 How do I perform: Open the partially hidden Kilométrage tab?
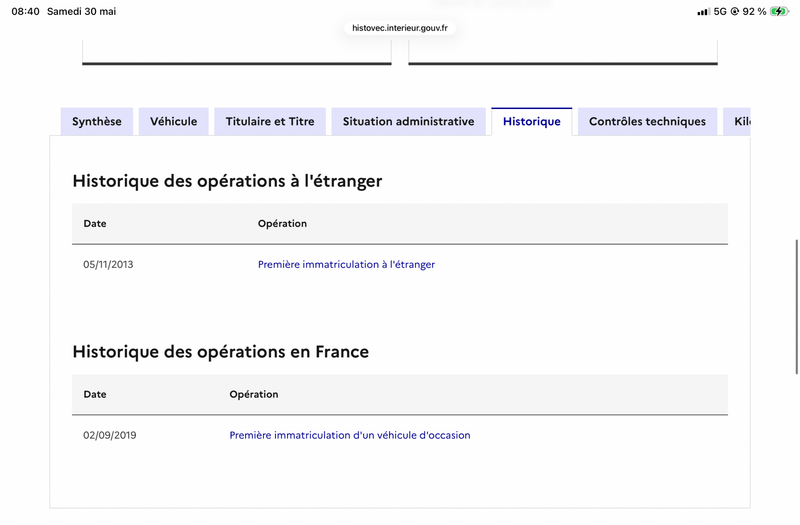point(737,121)
